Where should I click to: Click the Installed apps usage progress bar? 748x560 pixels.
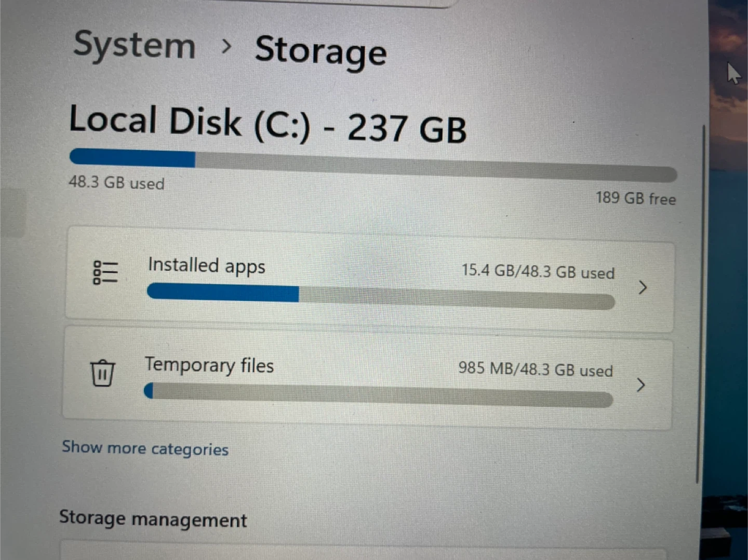pyautogui.click(x=381, y=297)
